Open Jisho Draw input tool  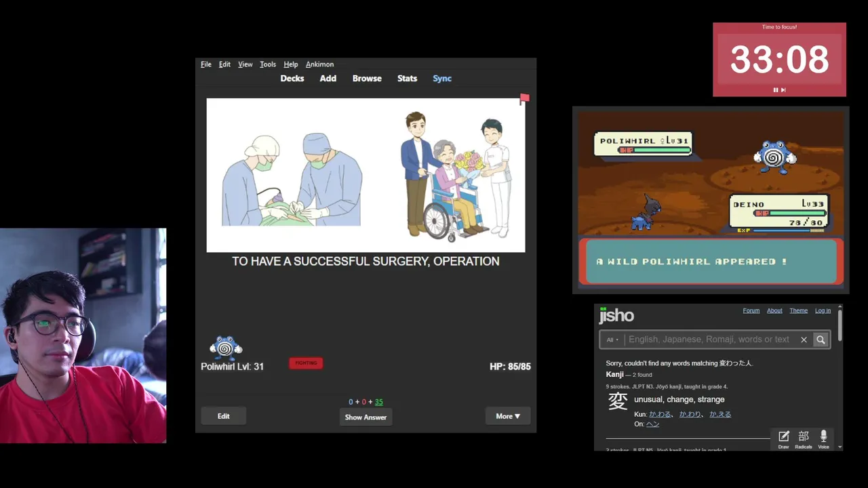pyautogui.click(x=783, y=439)
